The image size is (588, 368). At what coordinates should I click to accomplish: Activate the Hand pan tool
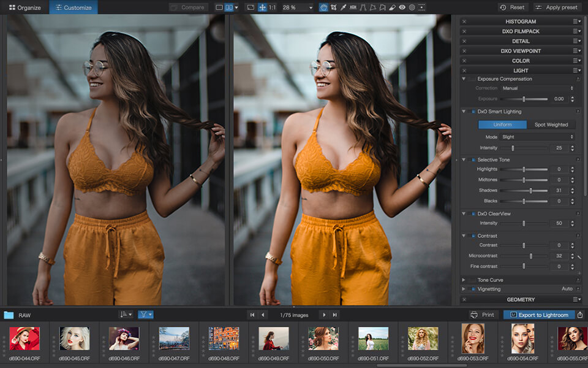pyautogui.click(x=323, y=7)
